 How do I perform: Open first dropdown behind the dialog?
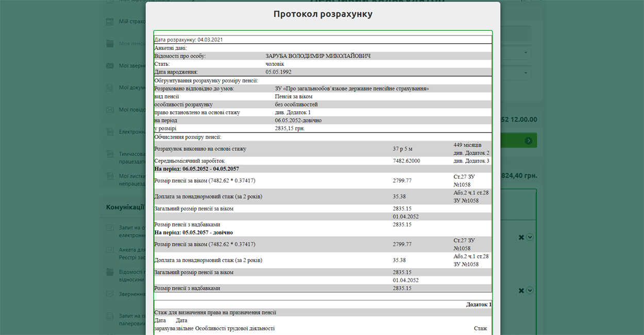(516, 52)
